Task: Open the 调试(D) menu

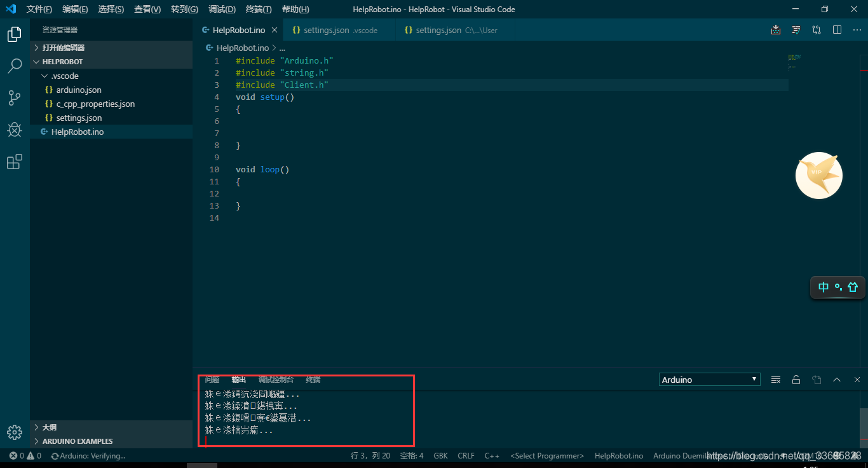Action: (222, 9)
